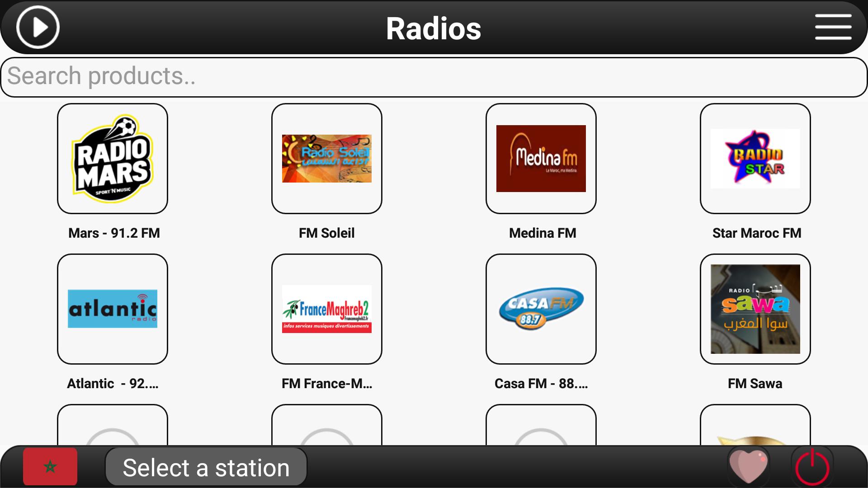Click the Atlantic Radio station icon
The width and height of the screenshot is (868, 488).
[113, 309]
